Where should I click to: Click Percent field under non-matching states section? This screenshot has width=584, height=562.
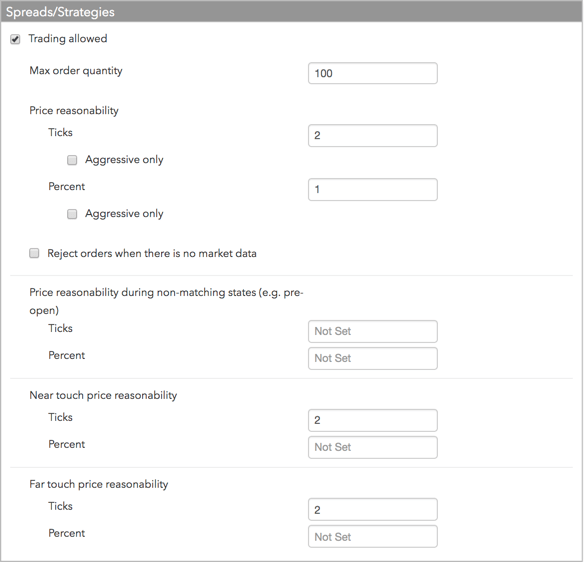coord(373,359)
